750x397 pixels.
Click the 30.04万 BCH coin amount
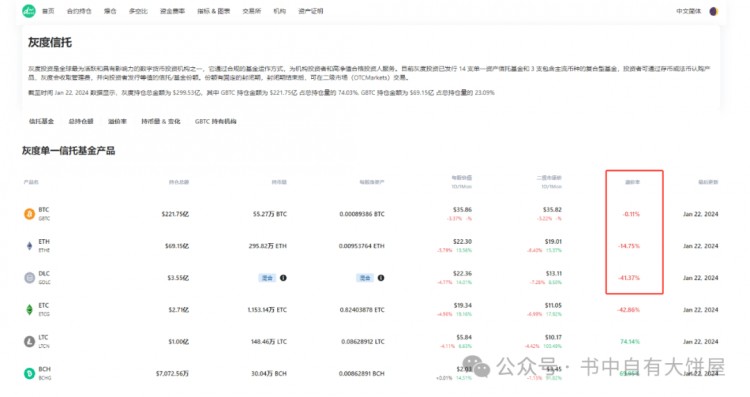(269, 374)
